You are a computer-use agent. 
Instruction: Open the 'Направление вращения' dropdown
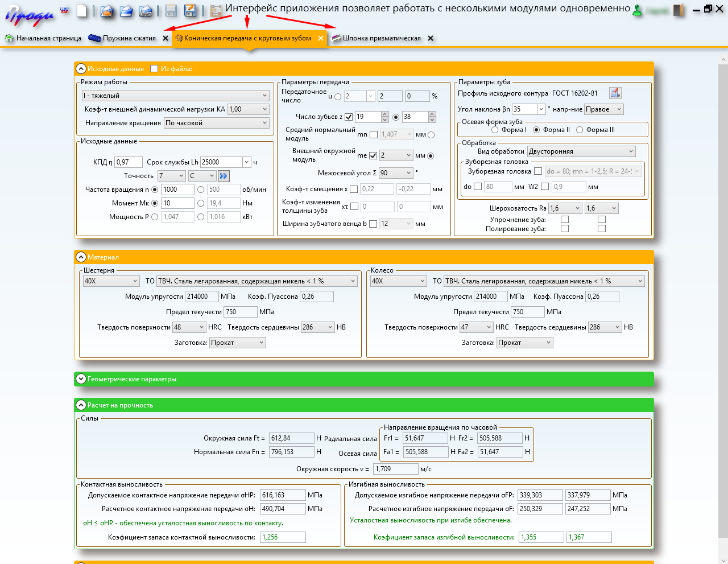pos(216,123)
